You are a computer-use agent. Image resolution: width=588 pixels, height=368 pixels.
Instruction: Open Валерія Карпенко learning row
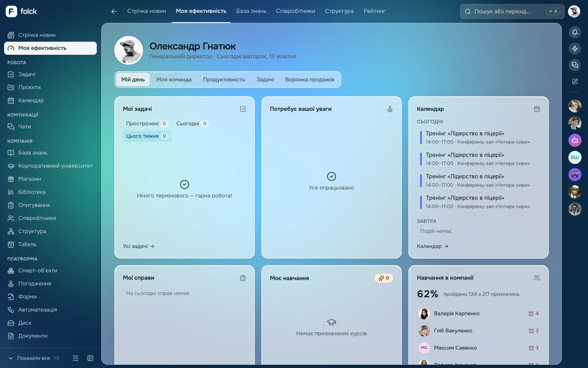(478, 313)
